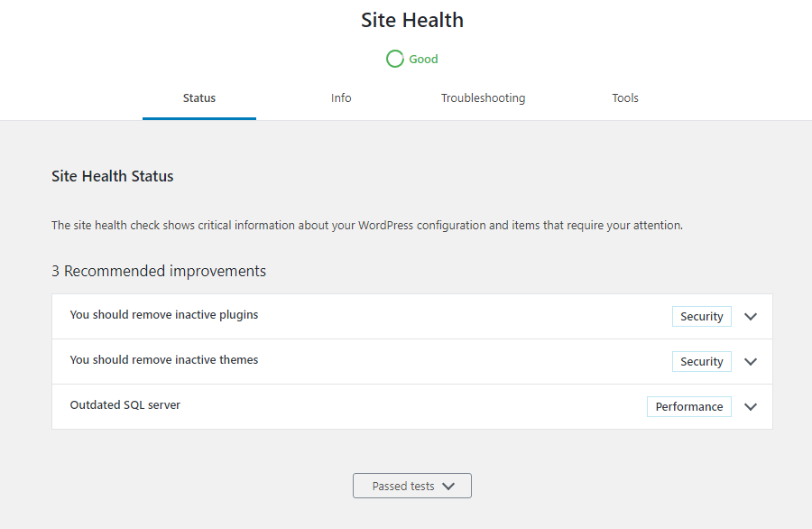
Task: Expand the Outdated SQL server row
Action: (x=412, y=407)
